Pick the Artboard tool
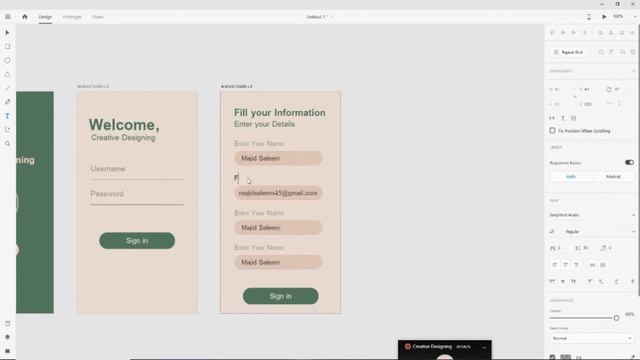Screen dimensions: 640x360 [x=7, y=130]
